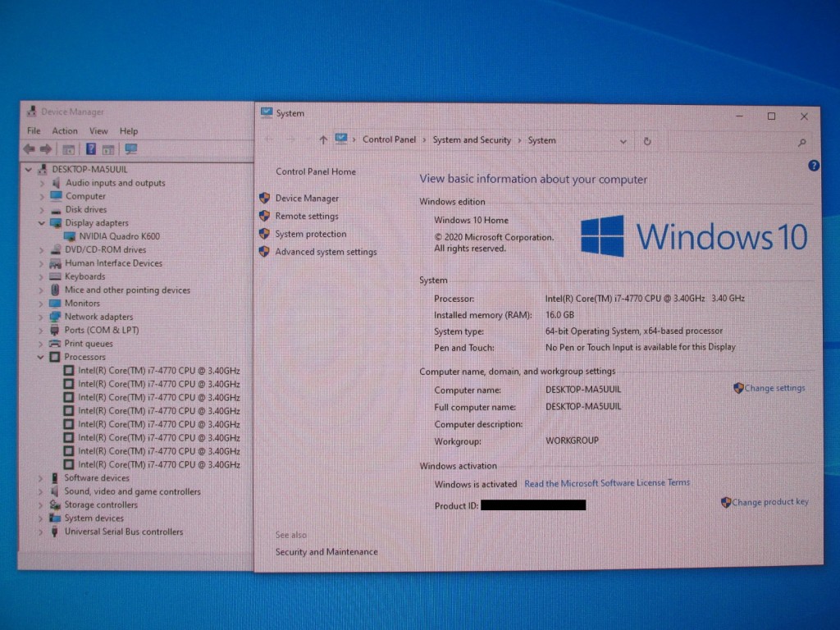
Task: Expand the Disk drives node
Action: (42, 210)
